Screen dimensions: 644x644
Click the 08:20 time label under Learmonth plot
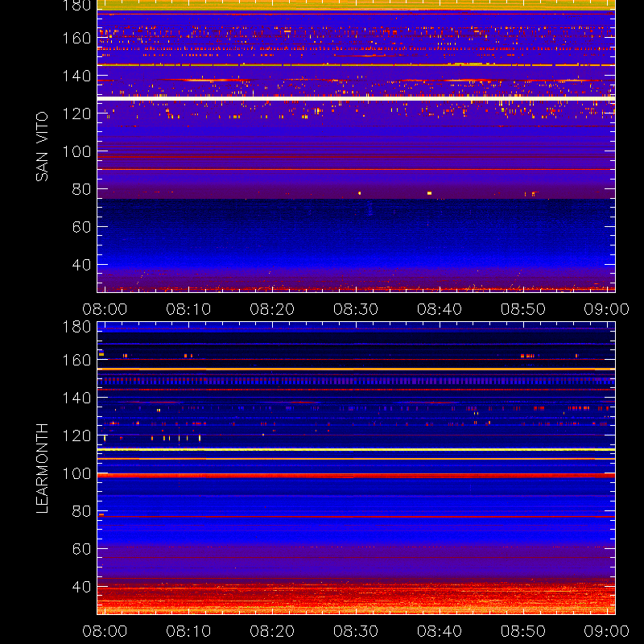click(x=272, y=631)
